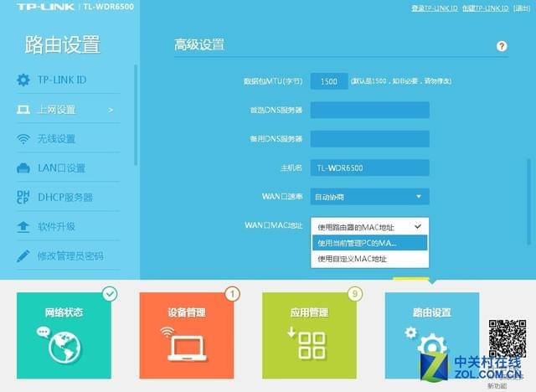Click the laptop Wi-Fi icon on 设备管理 tile
The height and width of the screenshot is (392, 536).
(184, 344)
